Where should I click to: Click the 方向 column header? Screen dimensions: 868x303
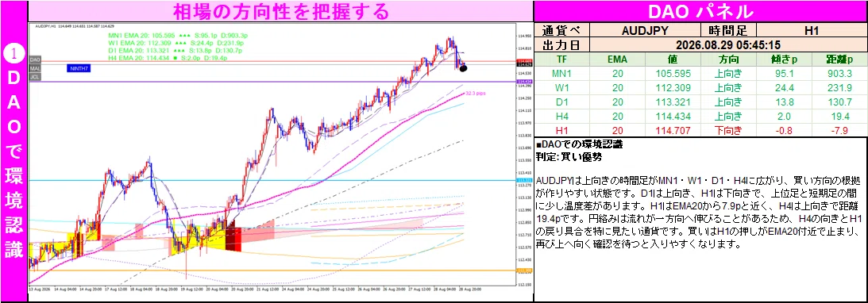(728, 59)
